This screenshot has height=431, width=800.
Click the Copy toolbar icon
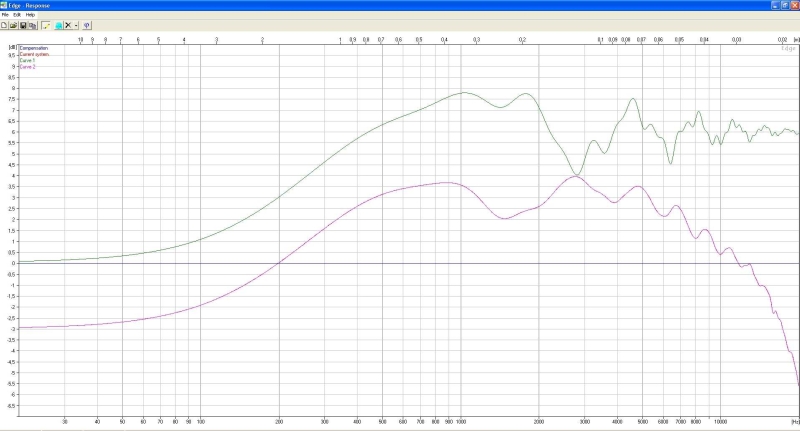pyautogui.click(x=32, y=25)
